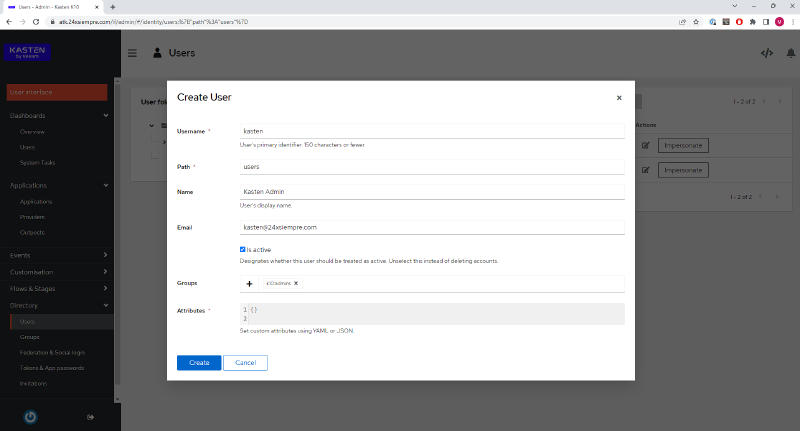Open Federation & Social login
Image resolution: width=800 pixels, height=431 pixels.
52,352
